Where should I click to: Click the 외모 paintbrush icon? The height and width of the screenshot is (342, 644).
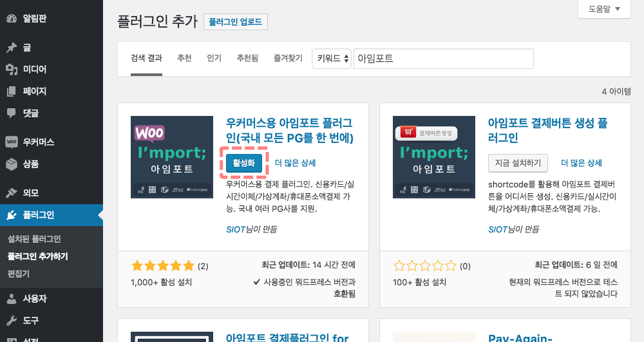[x=12, y=193]
